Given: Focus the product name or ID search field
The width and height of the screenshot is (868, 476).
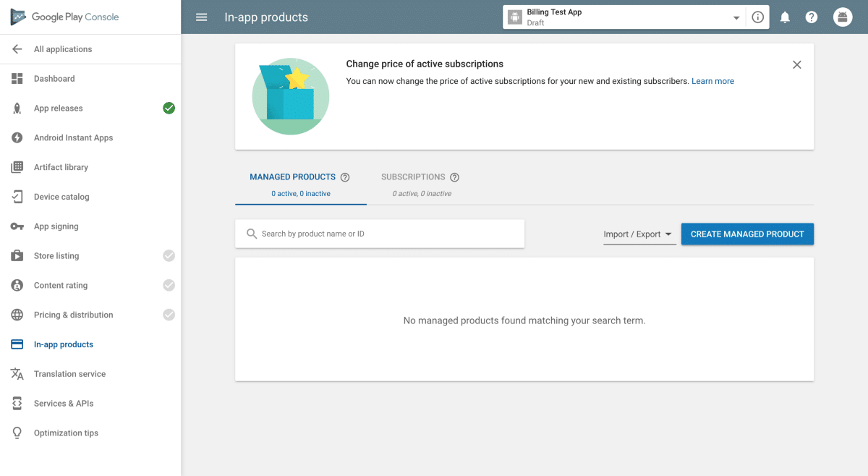Looking at the screenshot, I should coord(380,234).
